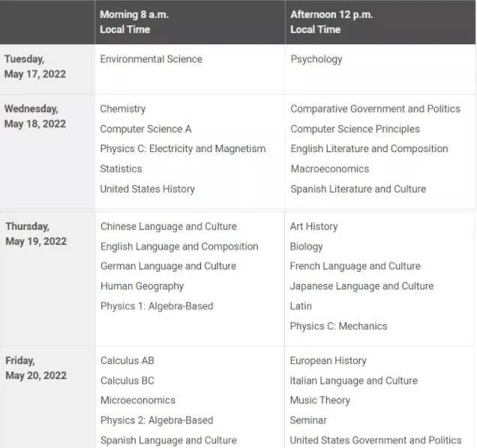Image resolution: width=477 pixels, height=448 pixels.
Task: Select Comparative Government and Politics entry
Action: click(376, 109)
